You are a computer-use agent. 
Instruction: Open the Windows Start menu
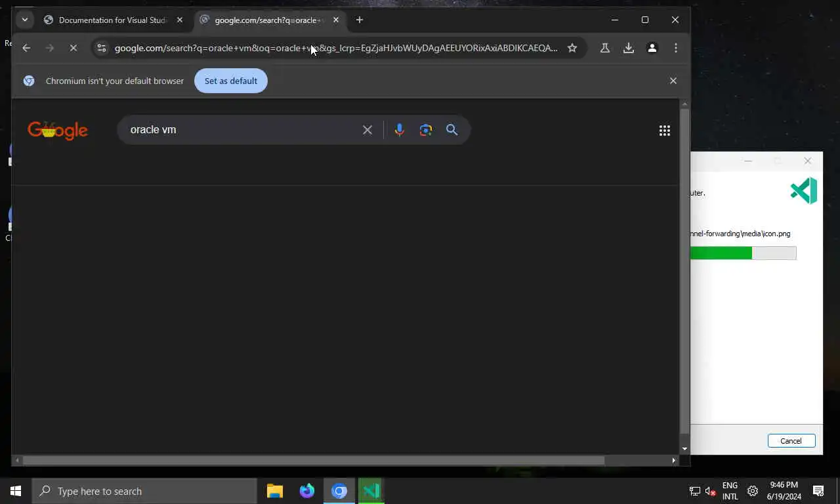(x=16, y=491)
